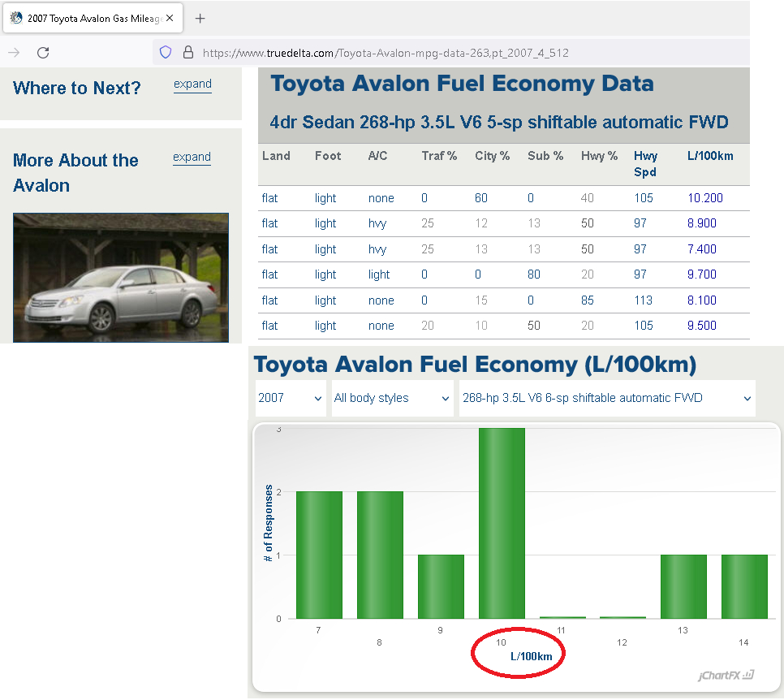
Task: Click the '# of Responses' axis label
Action: (x=269, y=523)
